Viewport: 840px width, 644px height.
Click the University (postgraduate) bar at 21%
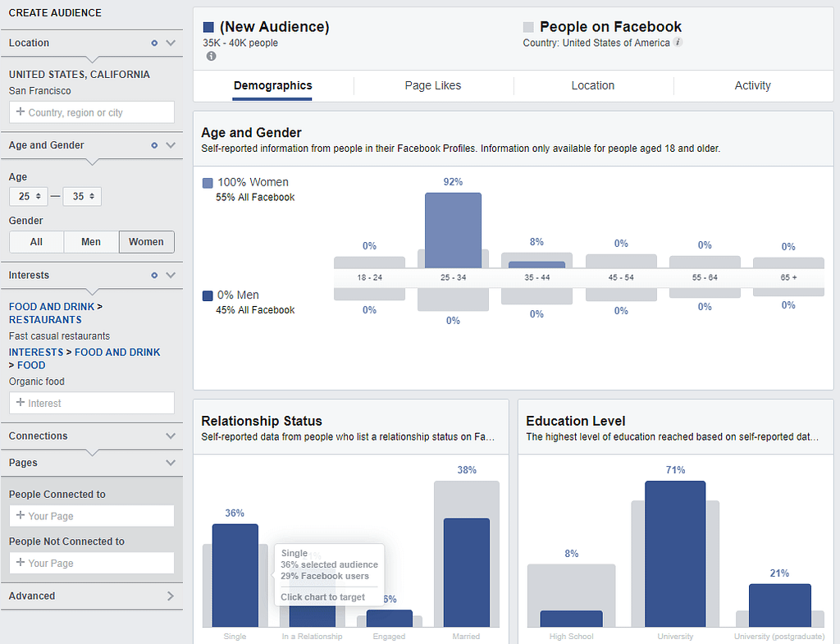point(780,605)
